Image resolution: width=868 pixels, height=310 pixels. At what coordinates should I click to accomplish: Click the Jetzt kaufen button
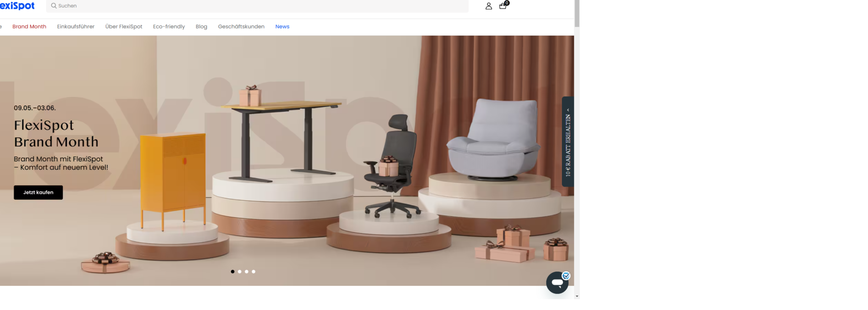pos(38,192)
